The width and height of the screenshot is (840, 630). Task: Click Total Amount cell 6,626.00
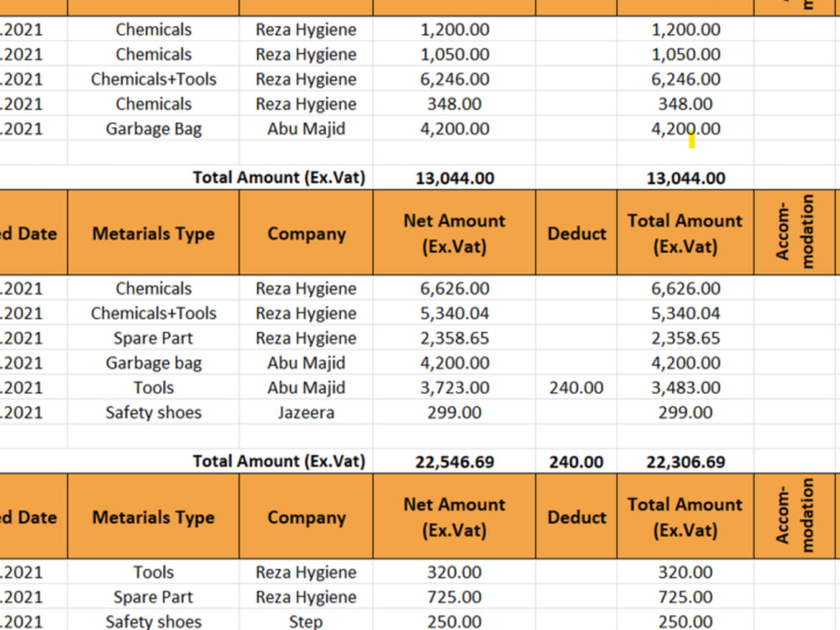pos(685,288)
